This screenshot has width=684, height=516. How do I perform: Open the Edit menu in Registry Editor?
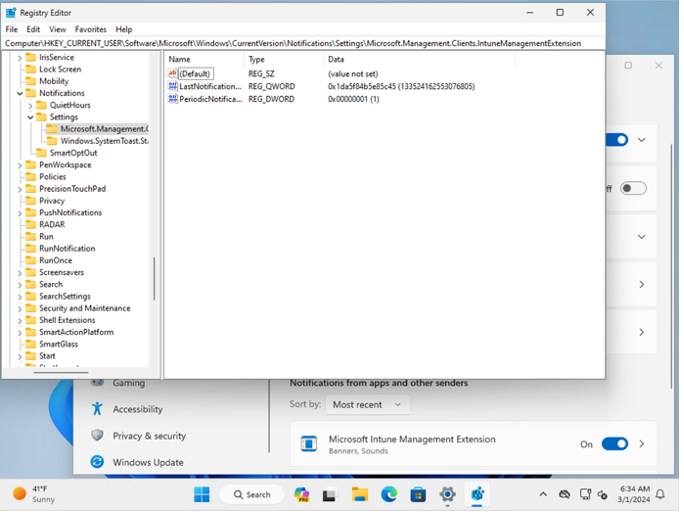(34, 30)
